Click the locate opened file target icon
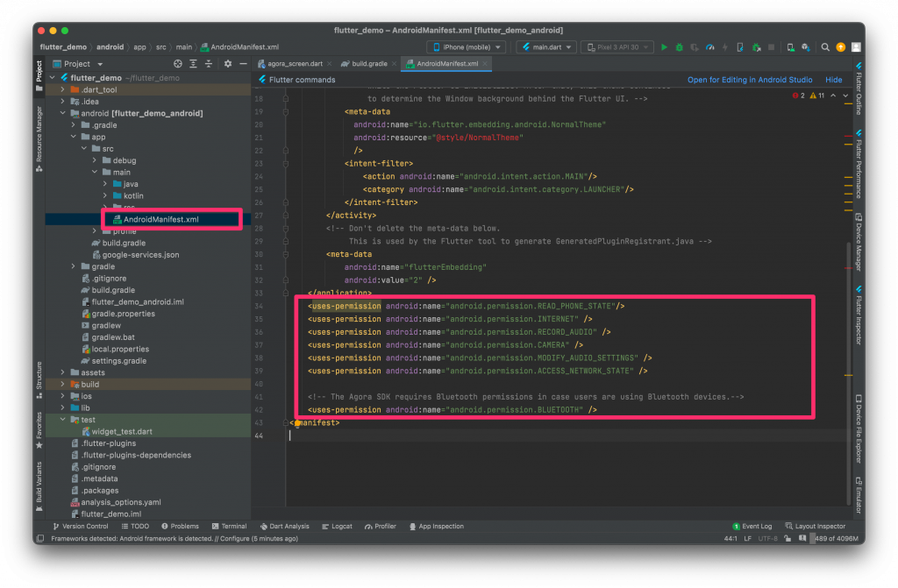This screenshot has height=588, width=898. coord(177,64)
